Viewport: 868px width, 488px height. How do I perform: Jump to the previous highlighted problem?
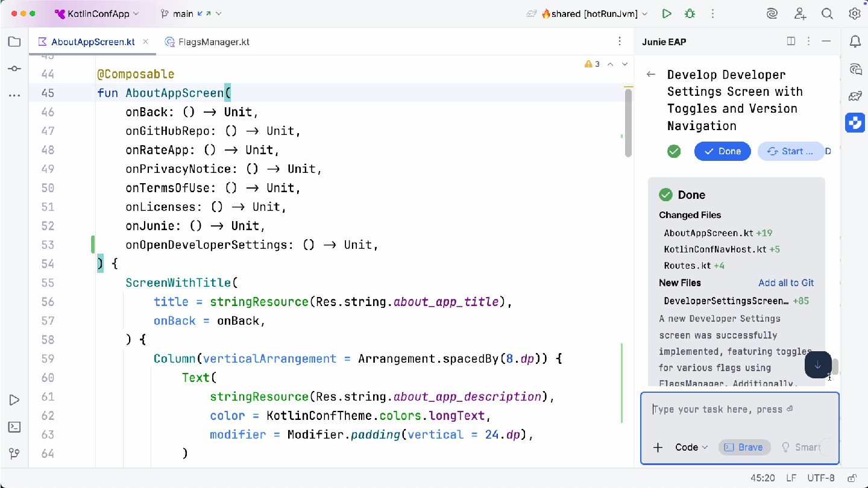click(610, 64)
